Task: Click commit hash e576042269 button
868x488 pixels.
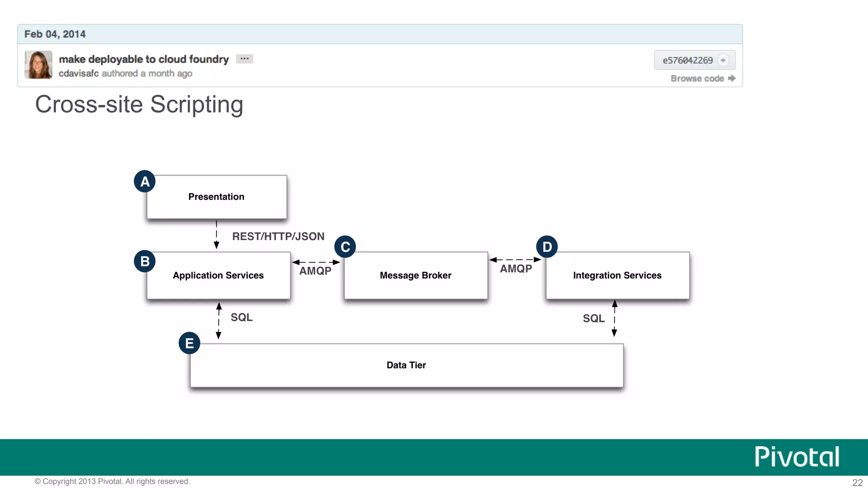Action: tap(687, 60)
